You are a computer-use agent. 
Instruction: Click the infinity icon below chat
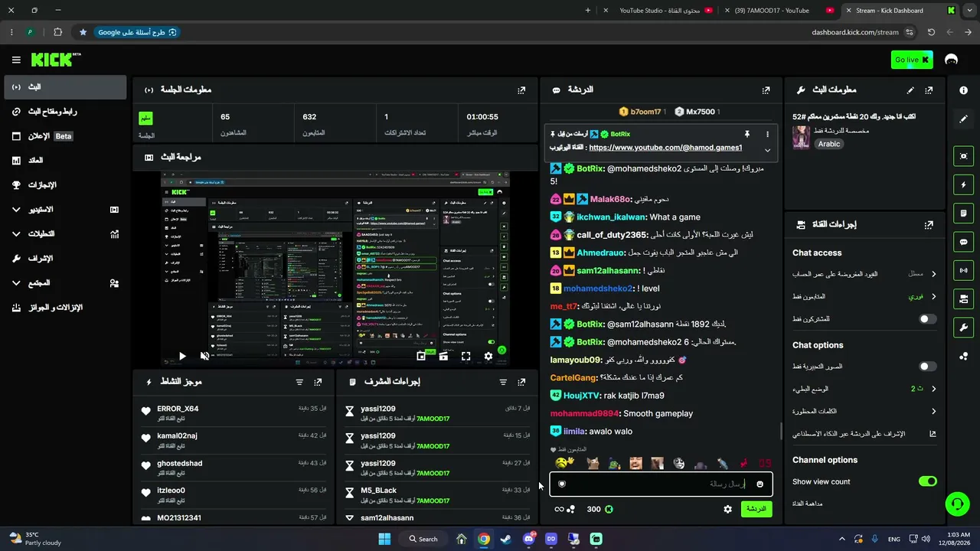pos(559,509)
